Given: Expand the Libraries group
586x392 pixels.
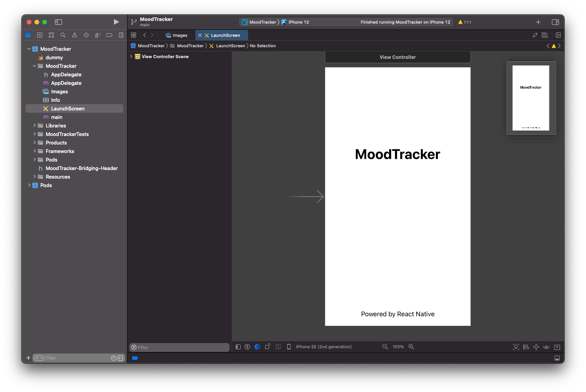Looking at the screenshot, I should point(34,126).
